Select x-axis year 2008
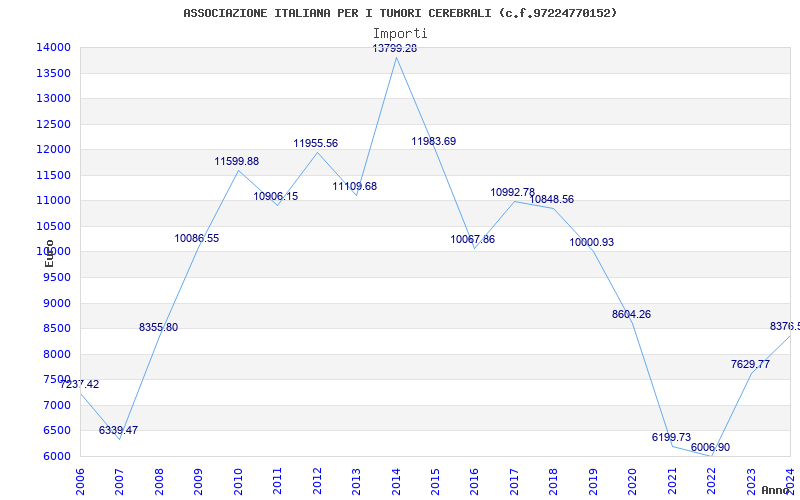The width and height of the screenshot is (800, 500). (x=159, y=482)
